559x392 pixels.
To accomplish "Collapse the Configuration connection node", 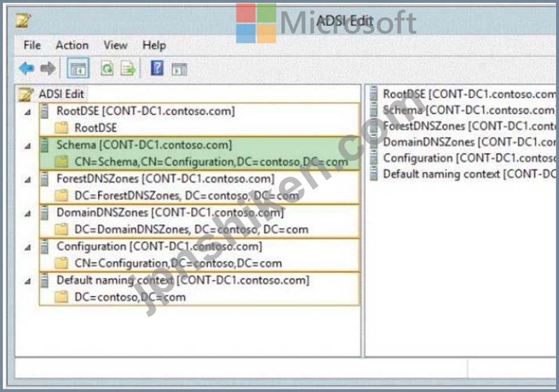I will pos(27,248).
